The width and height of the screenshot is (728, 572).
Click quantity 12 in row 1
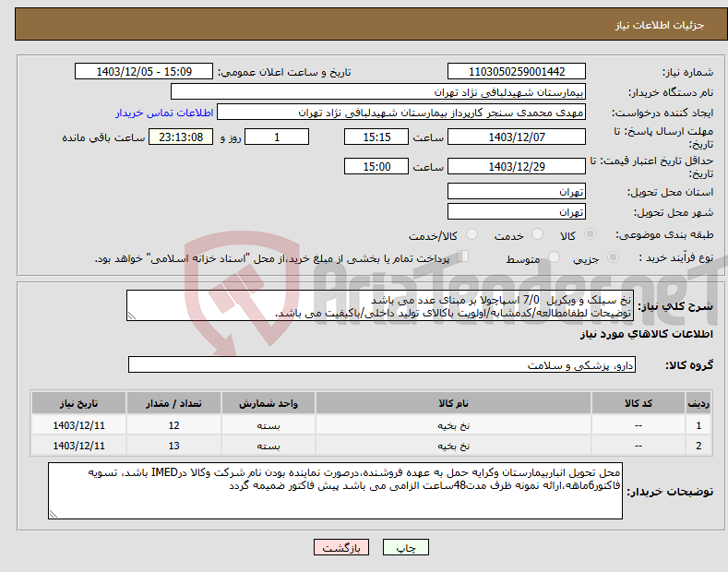pos(173,425)
